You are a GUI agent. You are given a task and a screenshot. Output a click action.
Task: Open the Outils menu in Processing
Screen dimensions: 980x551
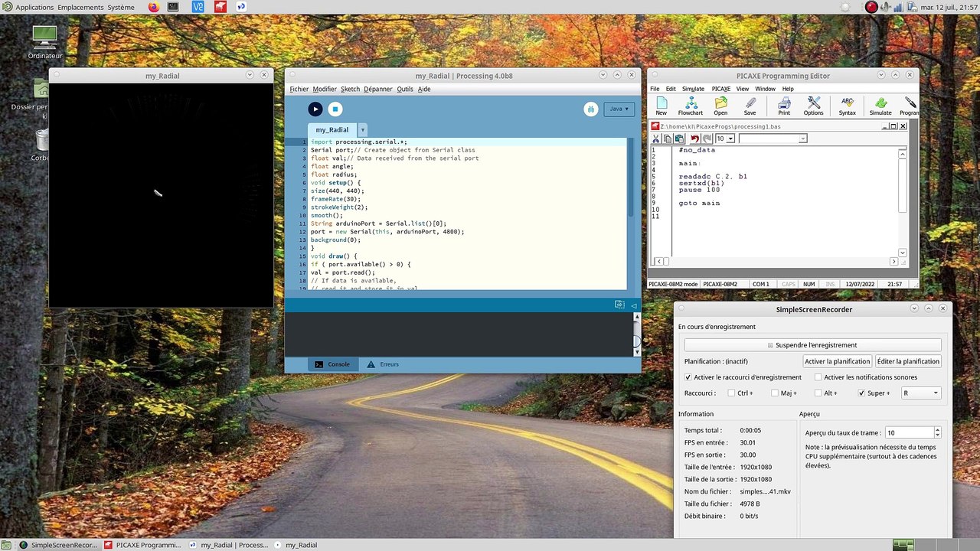click(x=405, y=89)
